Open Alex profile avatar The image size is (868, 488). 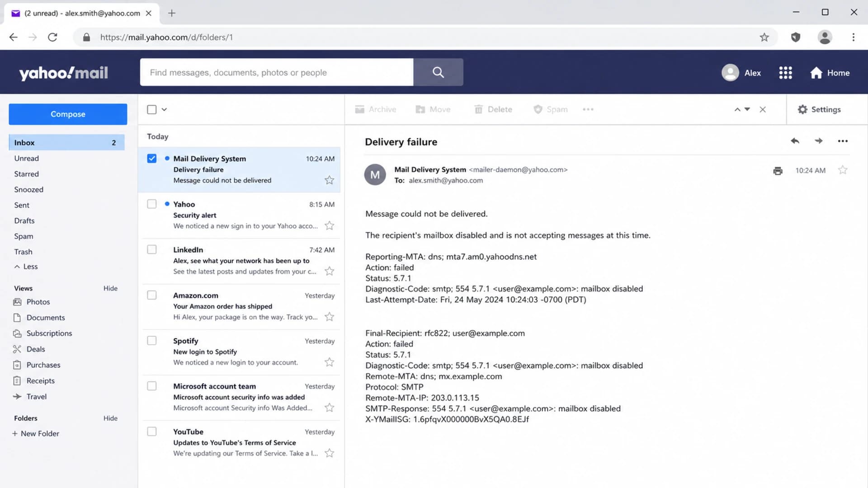(x=730, y=73)
